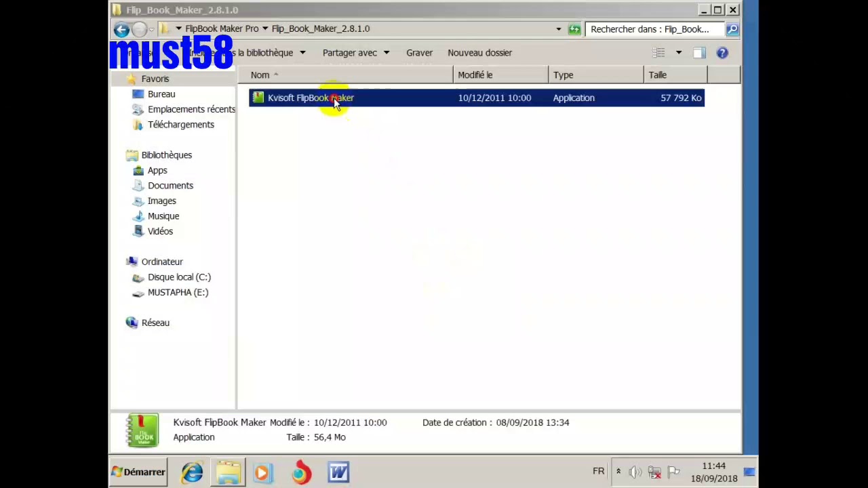Viewport: 868px width, 488px height.
Task: Click the Back navigation arrow
Action: coord(121,29)
